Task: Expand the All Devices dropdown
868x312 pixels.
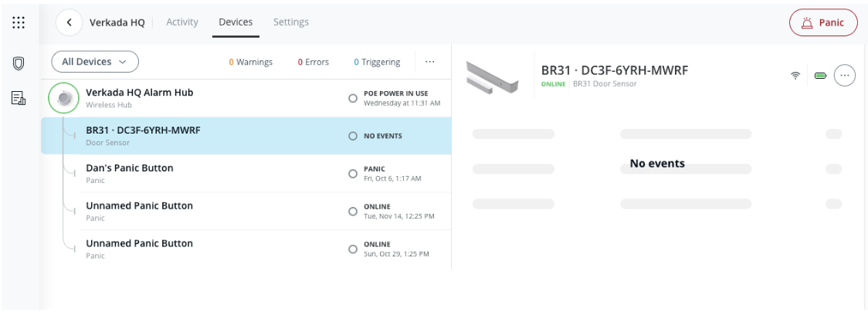Action: (x=94, y=62)
